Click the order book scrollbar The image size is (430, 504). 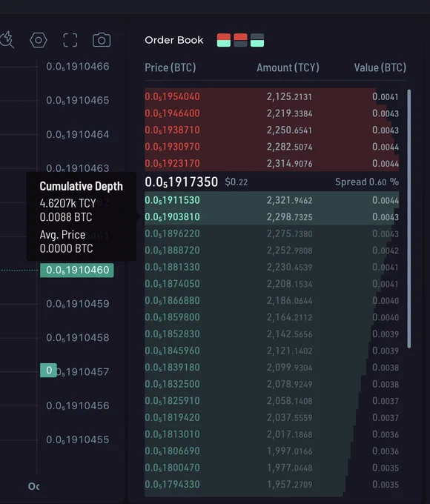(x=409, y=219)
